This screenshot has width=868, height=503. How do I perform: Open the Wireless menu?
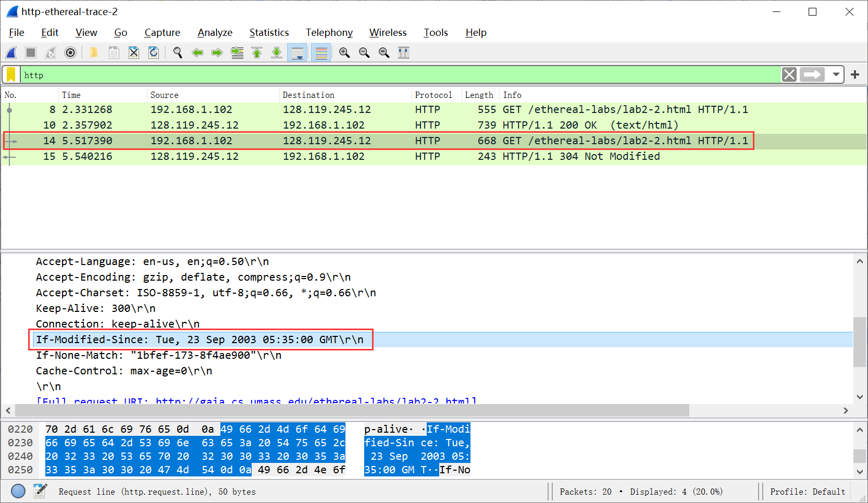388,32
